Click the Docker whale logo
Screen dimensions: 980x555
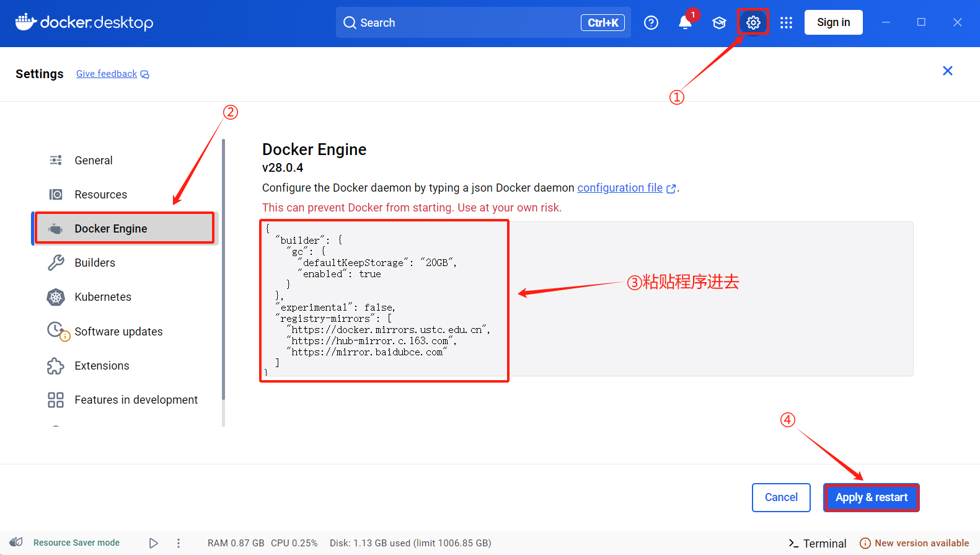coord(25,22)
